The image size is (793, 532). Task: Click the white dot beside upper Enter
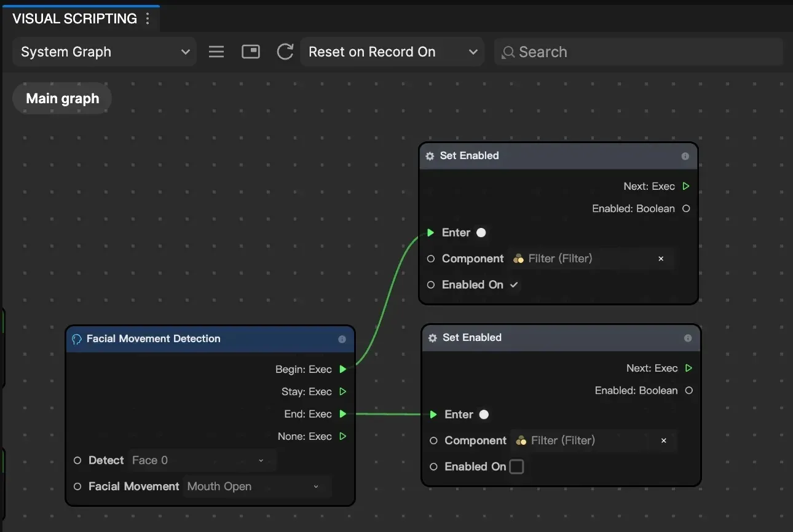(481, 232)
